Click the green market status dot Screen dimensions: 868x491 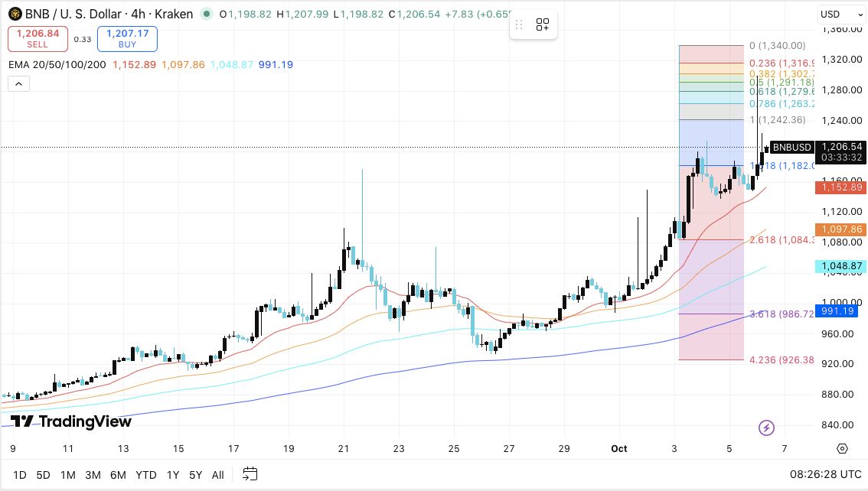click(x=206, y=14)
